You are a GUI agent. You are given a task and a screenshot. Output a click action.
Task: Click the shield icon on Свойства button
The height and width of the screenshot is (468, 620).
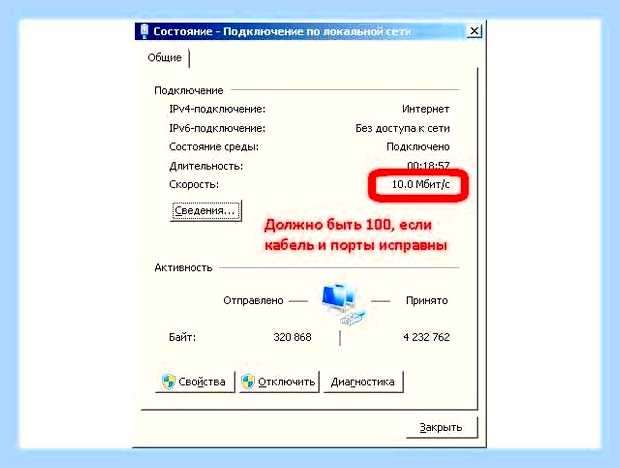coord(168,382)
